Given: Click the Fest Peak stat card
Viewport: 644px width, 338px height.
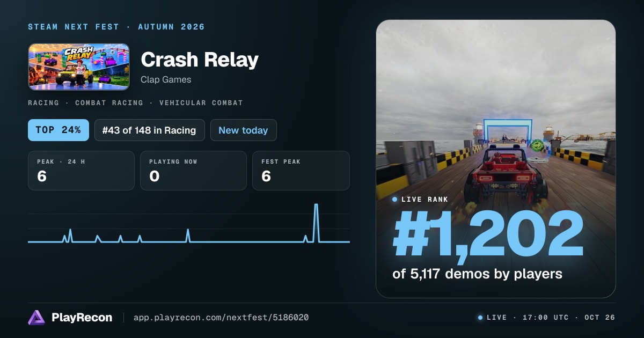Looking at the screenshot, I should [301, 171].
